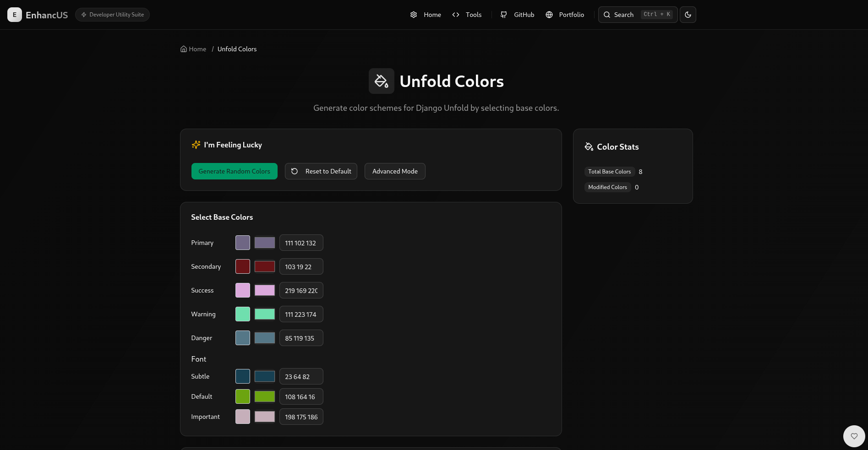Open Advanced Mode

point(394,171)
